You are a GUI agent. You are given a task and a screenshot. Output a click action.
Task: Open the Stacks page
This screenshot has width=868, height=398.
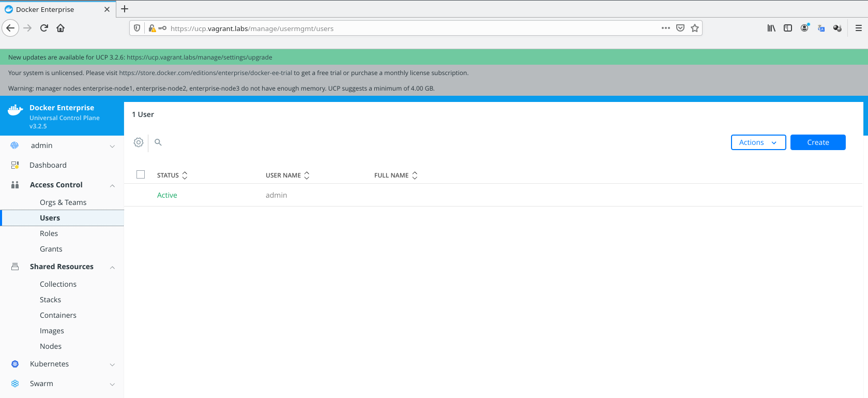click(x=50, y=300)
